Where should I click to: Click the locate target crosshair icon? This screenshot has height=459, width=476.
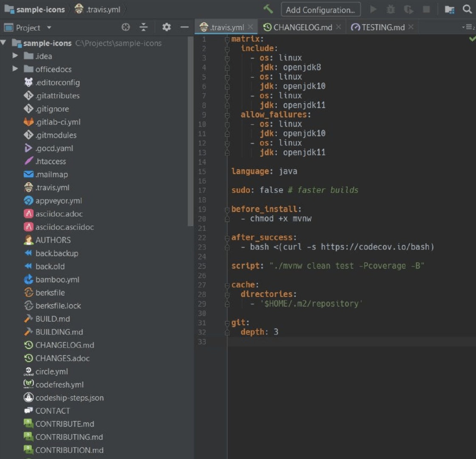pos(126,27)
